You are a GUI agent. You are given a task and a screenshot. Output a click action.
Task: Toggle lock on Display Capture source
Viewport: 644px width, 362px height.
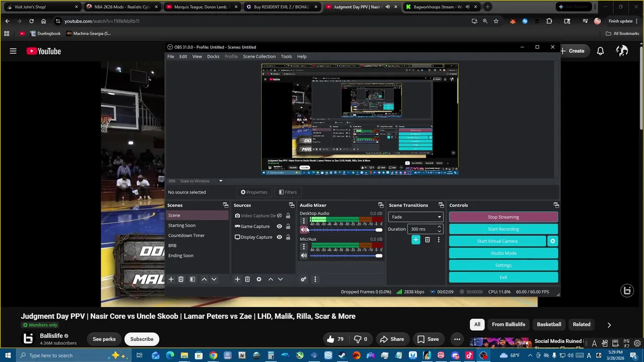coord(288,237)
